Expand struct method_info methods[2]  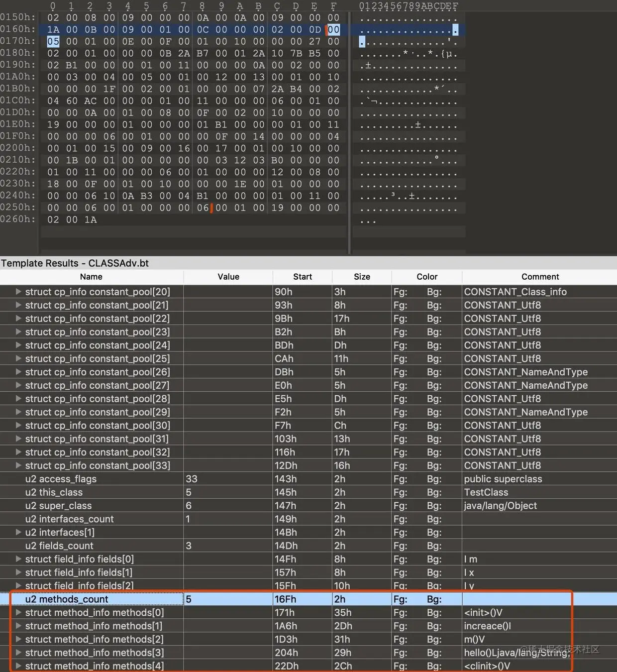[18, 639]
